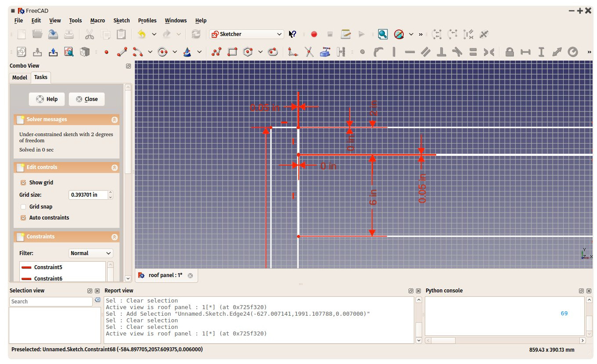
Task: Apply the Vertical constraint
Action: coord(394,52)
